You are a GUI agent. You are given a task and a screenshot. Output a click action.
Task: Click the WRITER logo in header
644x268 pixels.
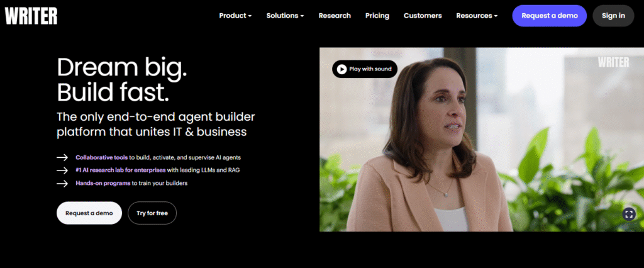pyautogui.click(x=31, y=16)
